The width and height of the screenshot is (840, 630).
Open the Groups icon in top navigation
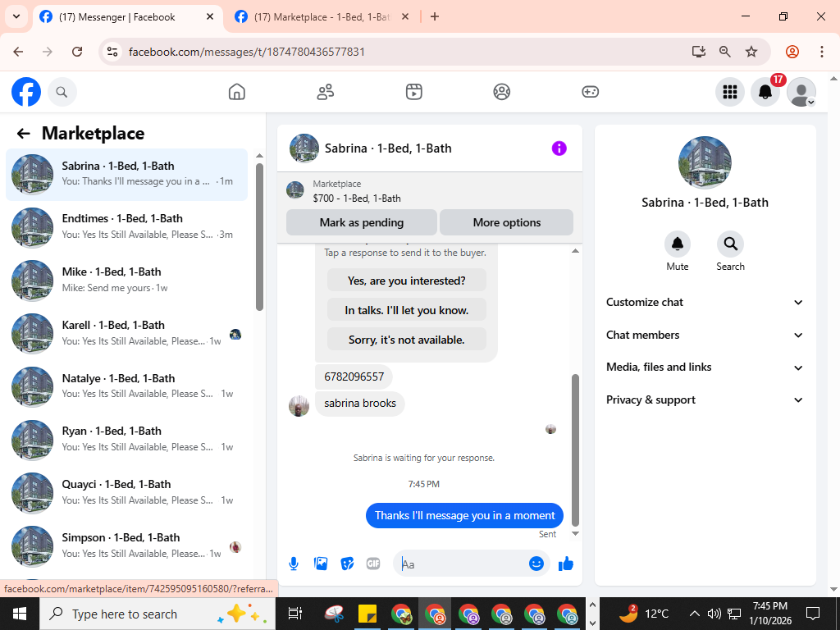coord(502,92)
